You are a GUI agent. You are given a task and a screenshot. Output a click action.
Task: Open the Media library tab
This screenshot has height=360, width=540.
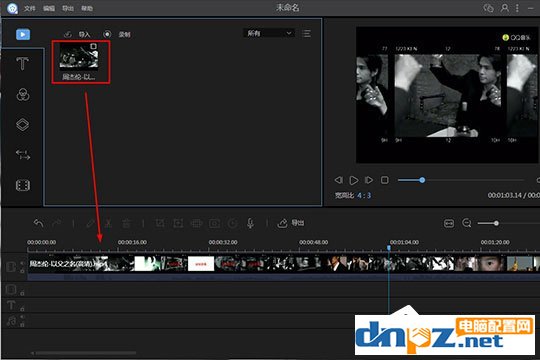pyautogui.click(x=23, y=34)
